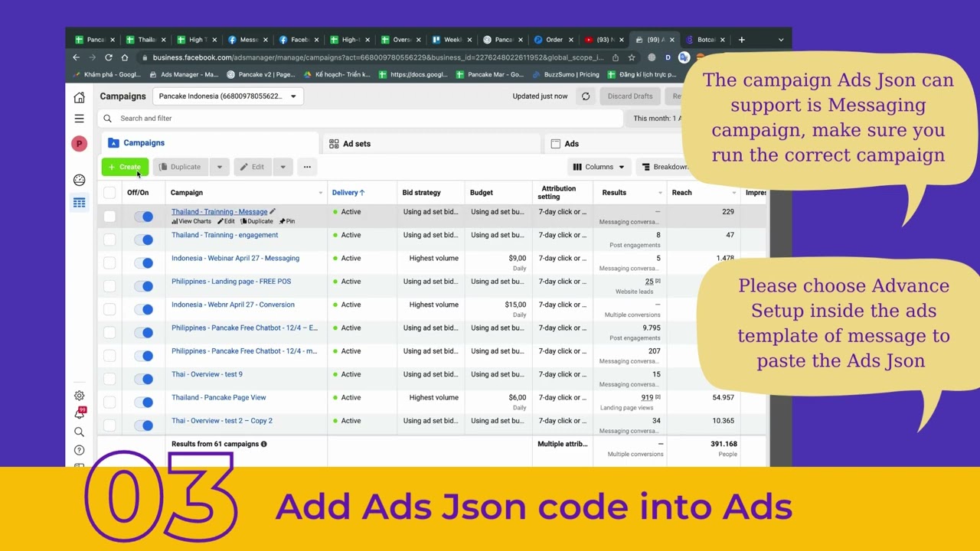Image resolution: width=980 pixels, height=551 pixels.
Task: Open the help question mark icon
Action: coord(79,450)
